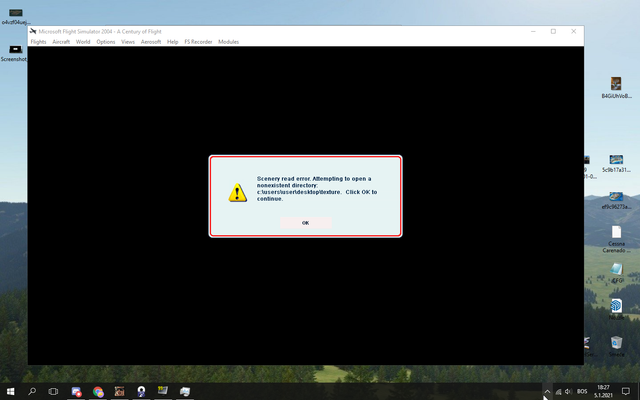Open the screen recorder taskbar app

point(76,392)
